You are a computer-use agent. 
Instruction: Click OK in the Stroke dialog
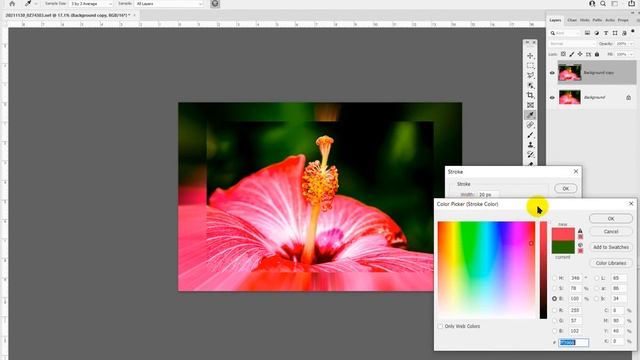click(x=566, y=189)
